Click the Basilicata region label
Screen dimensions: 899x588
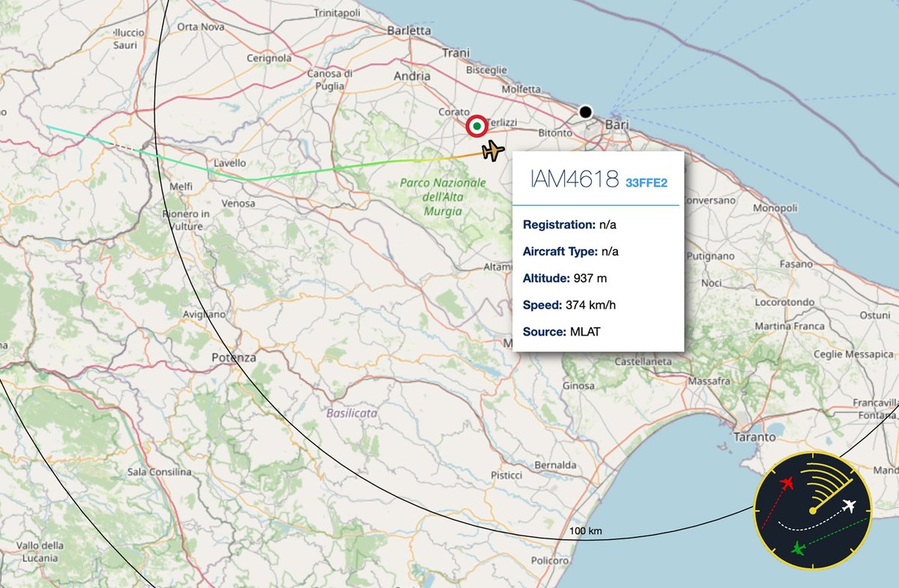tap(352, 413)
